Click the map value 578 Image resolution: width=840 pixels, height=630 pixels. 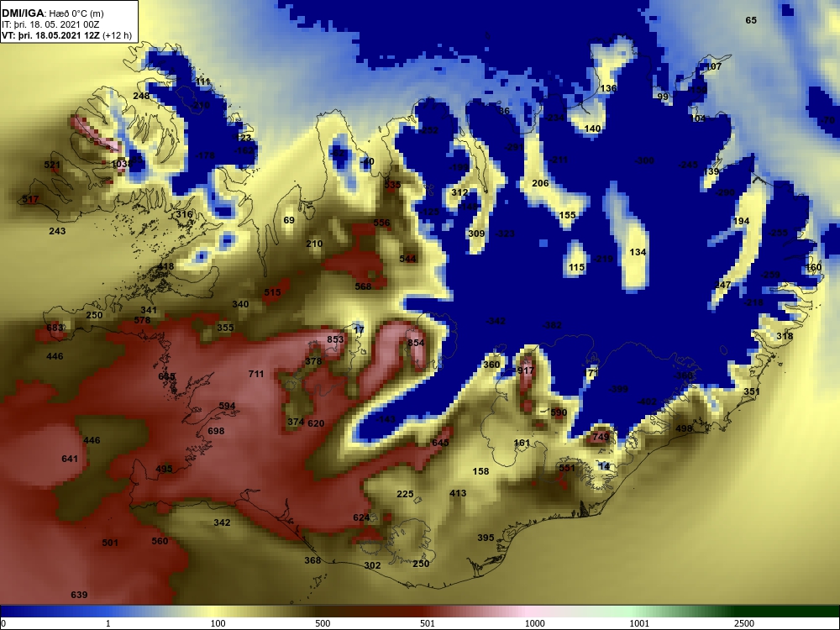pos(143,320)
